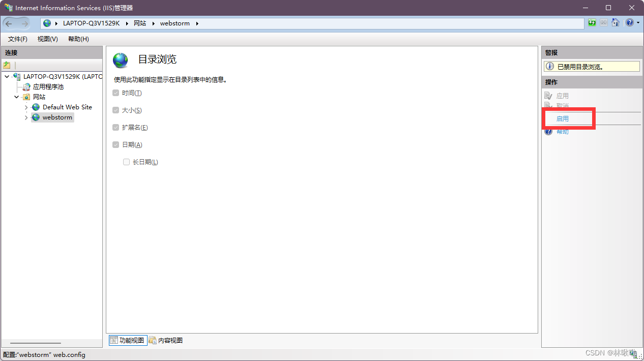Toggle the 时间(T) checkbox
Image resolution: width=644 pixels, height=361 pixels.
pyautogui.click(x=116, y=93)
